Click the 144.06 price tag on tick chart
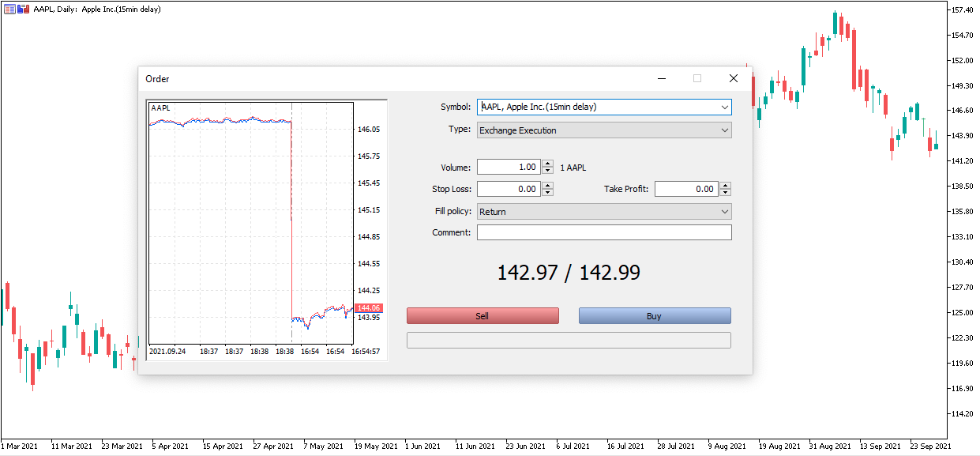 tap(369, 308)
